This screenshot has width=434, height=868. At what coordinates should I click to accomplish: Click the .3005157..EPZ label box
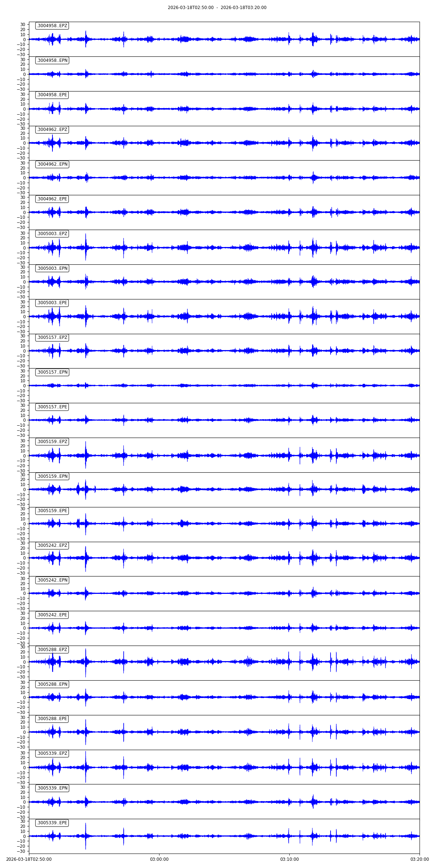coord(52,337)
